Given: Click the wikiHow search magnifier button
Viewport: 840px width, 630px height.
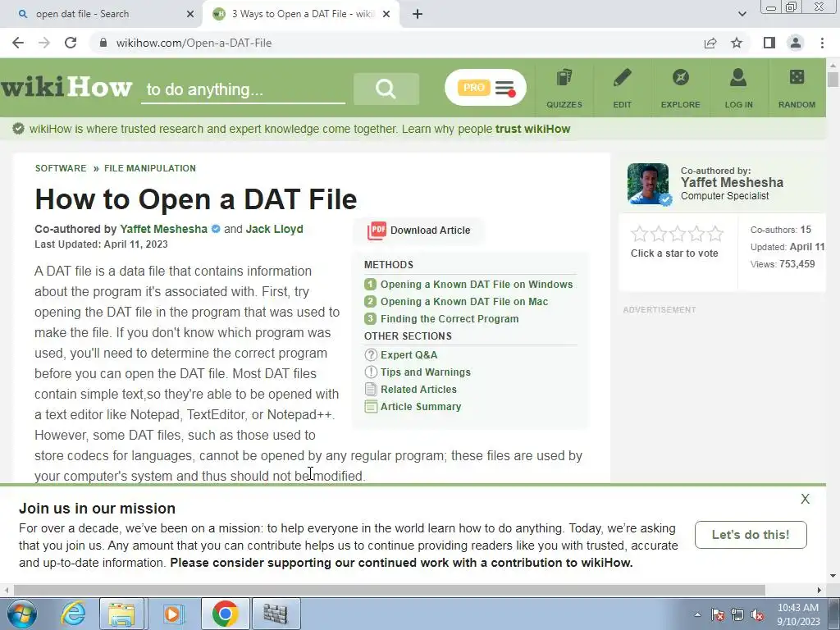Looking at the screenshot, I should [386, 89].
